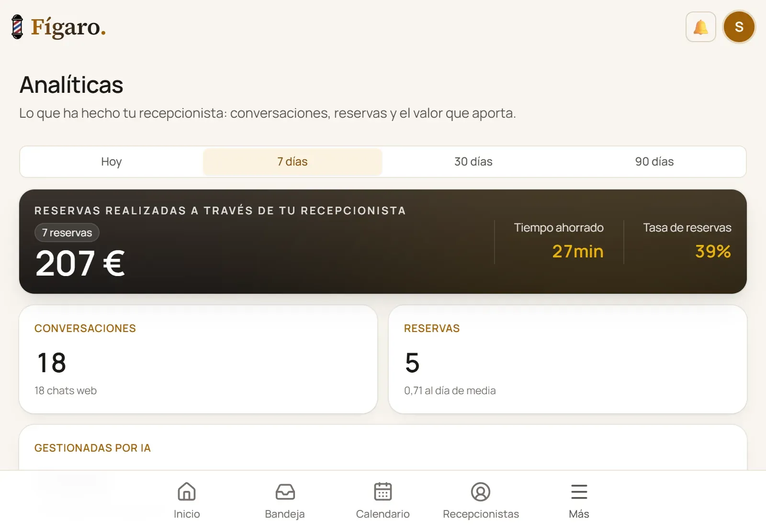This screenshot has height=532, width=766.
Task: Click the Tiempo ahorrado label
Action: pos(559,227)
